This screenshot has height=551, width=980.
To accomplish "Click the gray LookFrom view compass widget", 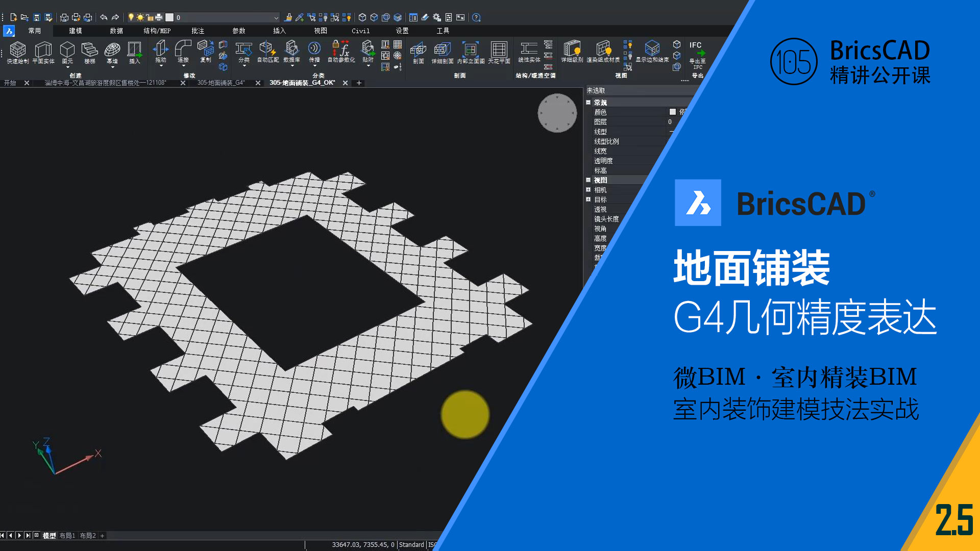I will click(x=557, y=113).
